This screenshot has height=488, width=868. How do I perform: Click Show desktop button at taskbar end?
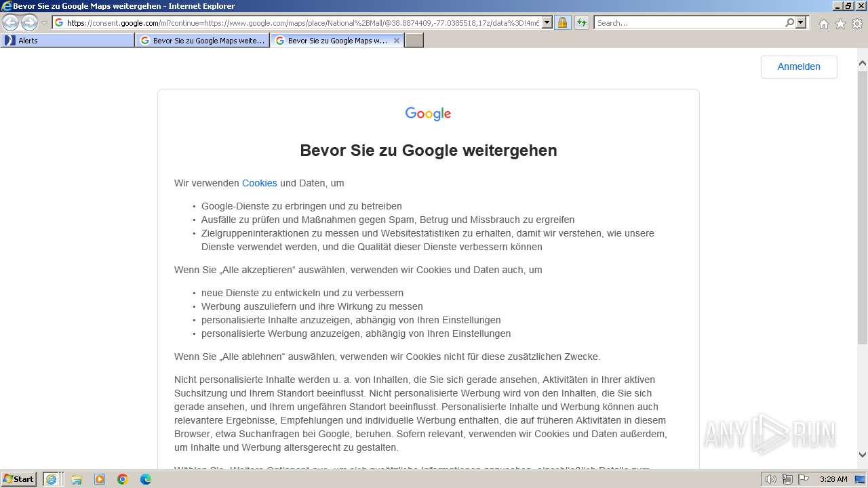(861, 479)
